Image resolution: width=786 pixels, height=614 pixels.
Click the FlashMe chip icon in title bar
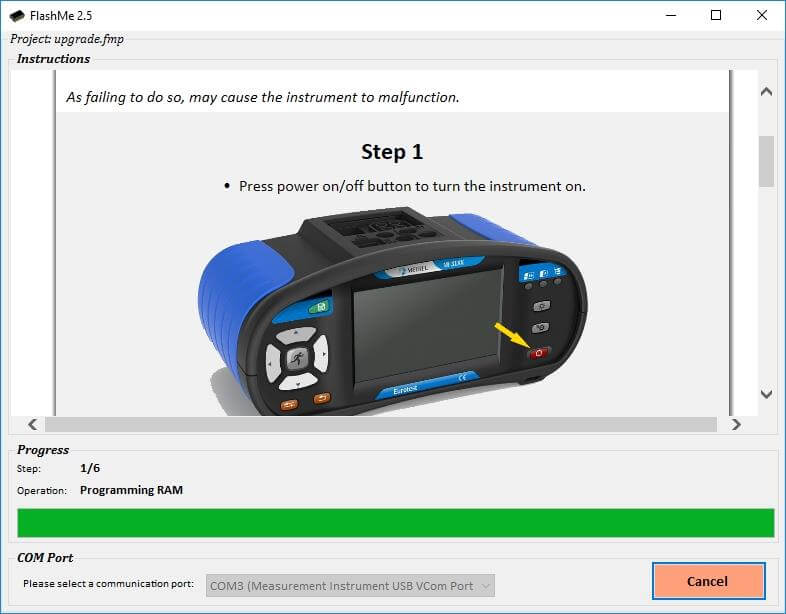coord(17,16)
